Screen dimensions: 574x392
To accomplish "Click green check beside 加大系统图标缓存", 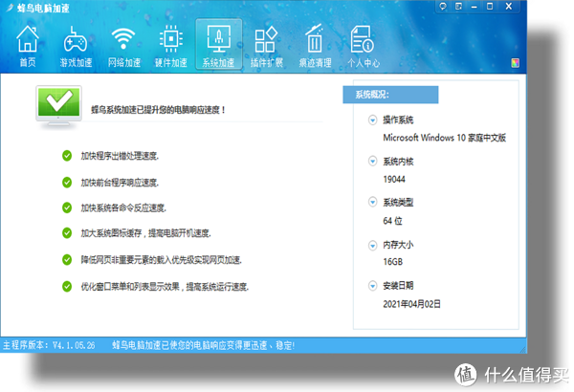I will [67, 232].
